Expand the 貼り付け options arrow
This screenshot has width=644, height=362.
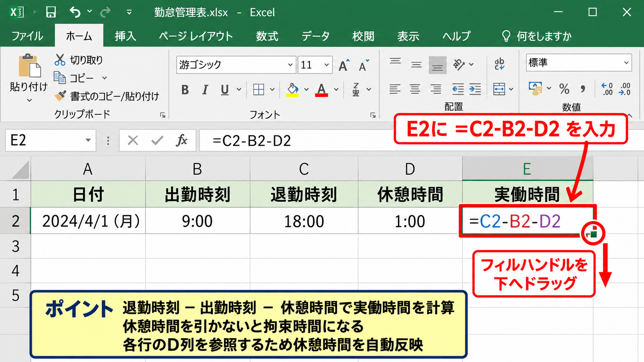29,101
